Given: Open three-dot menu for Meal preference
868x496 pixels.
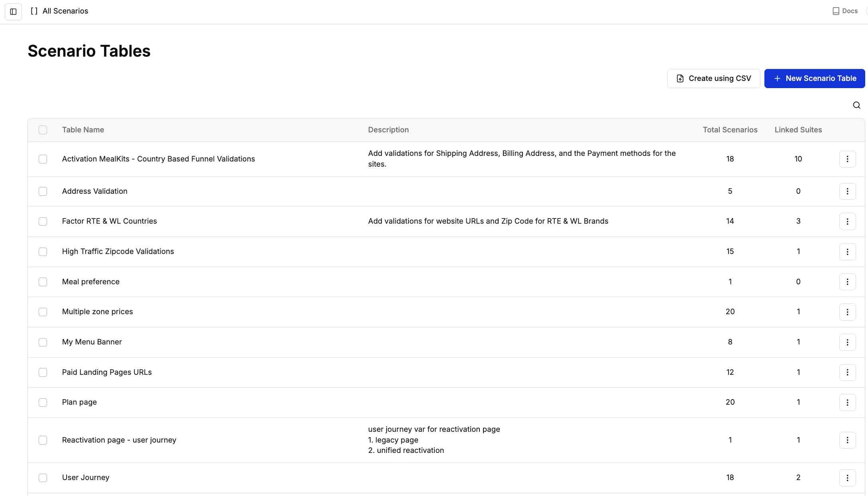Looking at the screenshot, I should point(847,282).
